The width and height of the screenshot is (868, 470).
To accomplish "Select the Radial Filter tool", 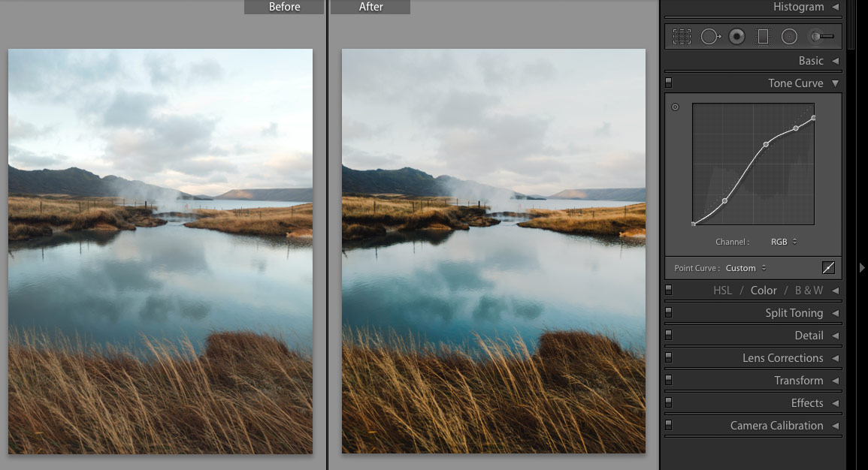I will click(x=789, y=36).
